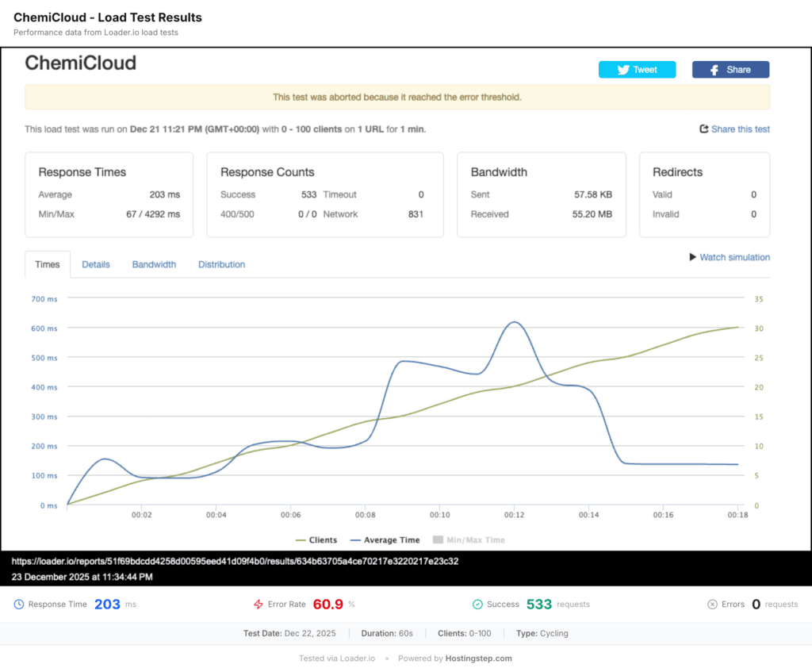Screen dimensions: 812x672
Task: Select the Times tab
Action: pos(48,265)
